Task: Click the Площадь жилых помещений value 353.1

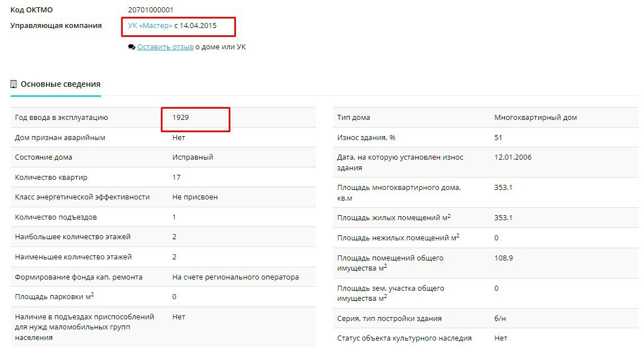Action: pyautogui.click(x=503, y=218)
